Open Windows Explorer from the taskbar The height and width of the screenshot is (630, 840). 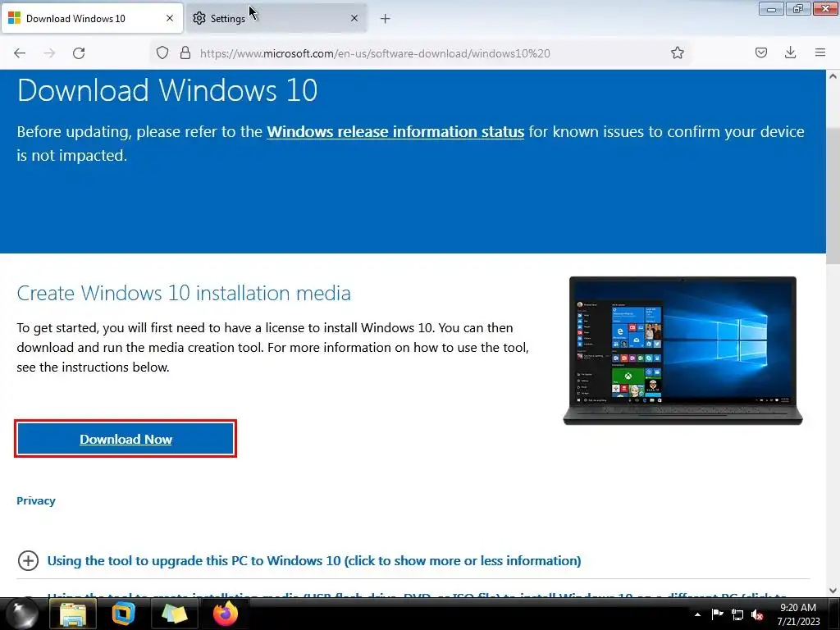pos(73,614)
